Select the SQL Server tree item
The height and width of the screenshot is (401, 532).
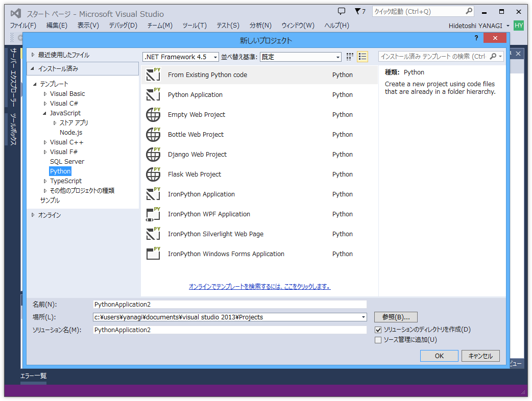pos(67,162)
